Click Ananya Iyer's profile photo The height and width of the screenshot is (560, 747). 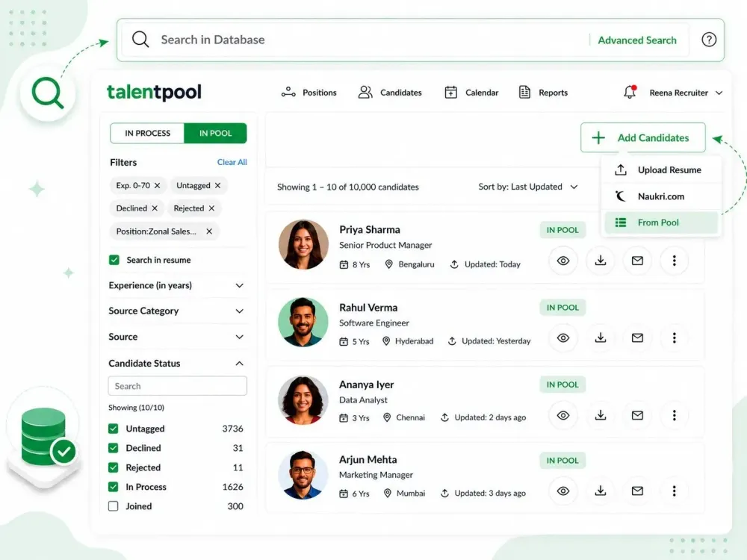point(303,399)
